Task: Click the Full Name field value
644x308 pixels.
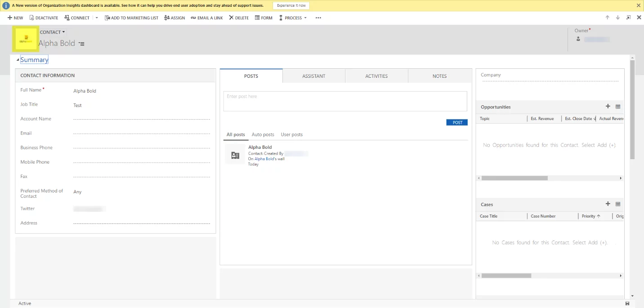Action: click(85, 91)
